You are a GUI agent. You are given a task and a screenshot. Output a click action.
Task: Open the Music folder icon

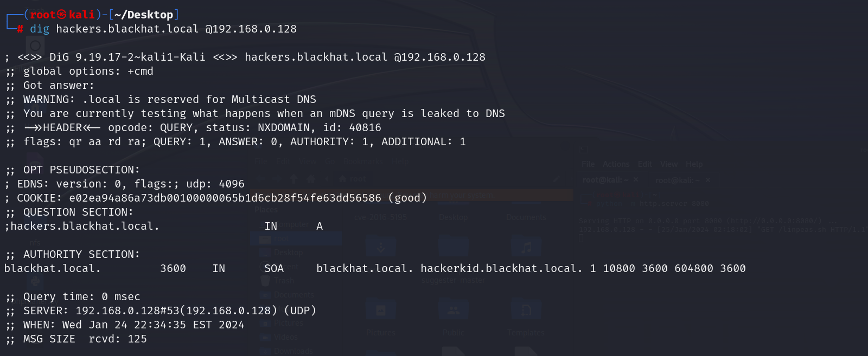[526, 247]
